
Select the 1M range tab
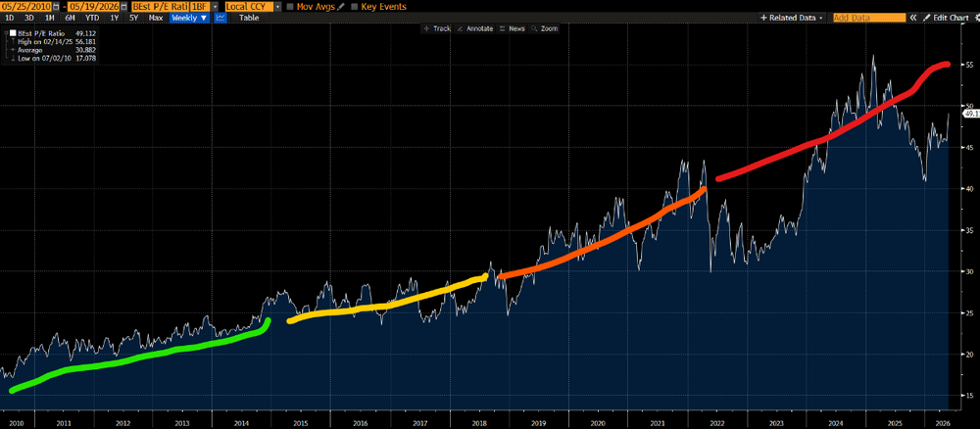point(49,18)
